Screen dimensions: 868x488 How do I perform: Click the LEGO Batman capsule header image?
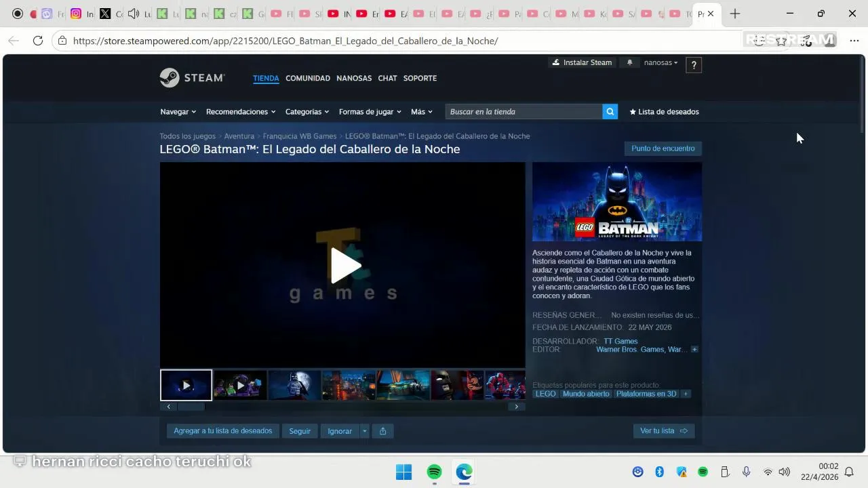(x=617, y=202)
